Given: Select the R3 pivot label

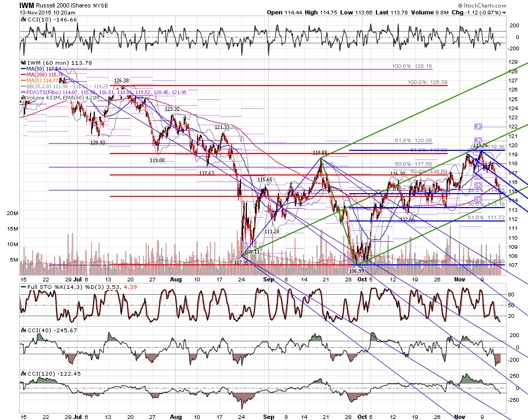Looking at the screenshot, I should click(x=478, y=127).
